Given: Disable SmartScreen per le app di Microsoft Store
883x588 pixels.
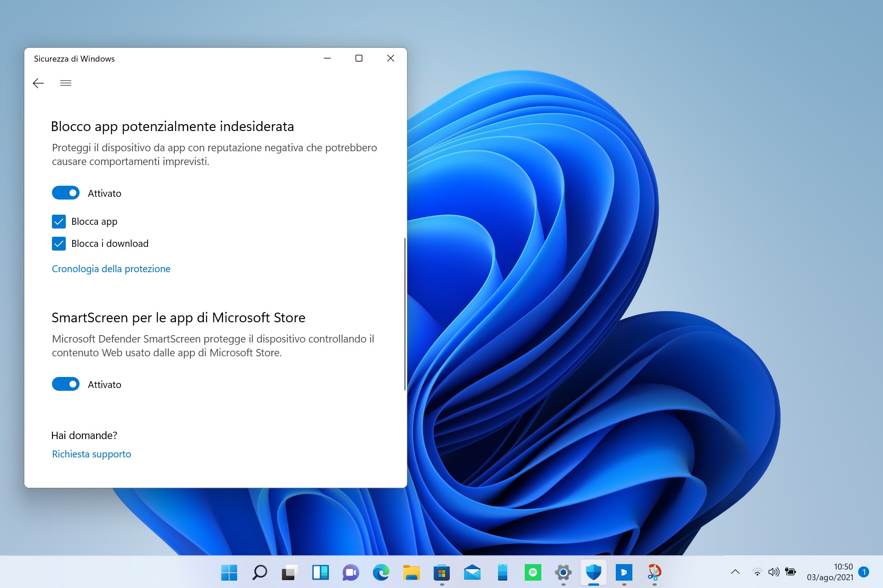Looking at the screenshot, I should point(65,384).
